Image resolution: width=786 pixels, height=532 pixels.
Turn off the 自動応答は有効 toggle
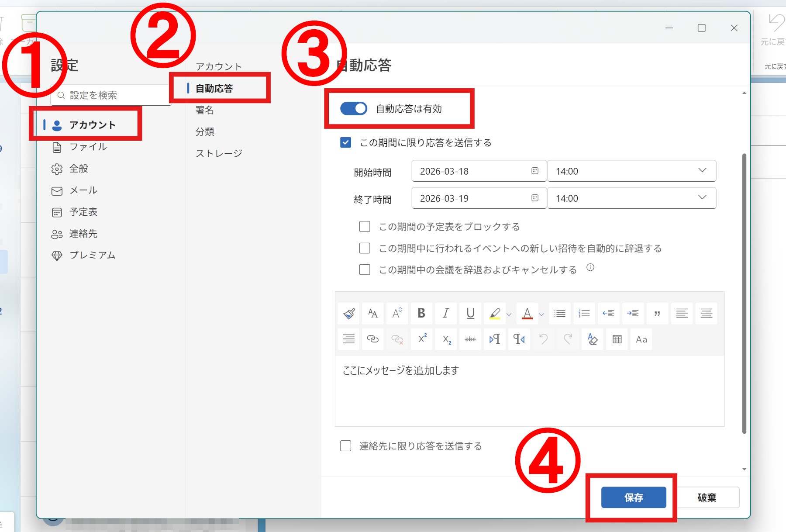(x=354, y=109)
